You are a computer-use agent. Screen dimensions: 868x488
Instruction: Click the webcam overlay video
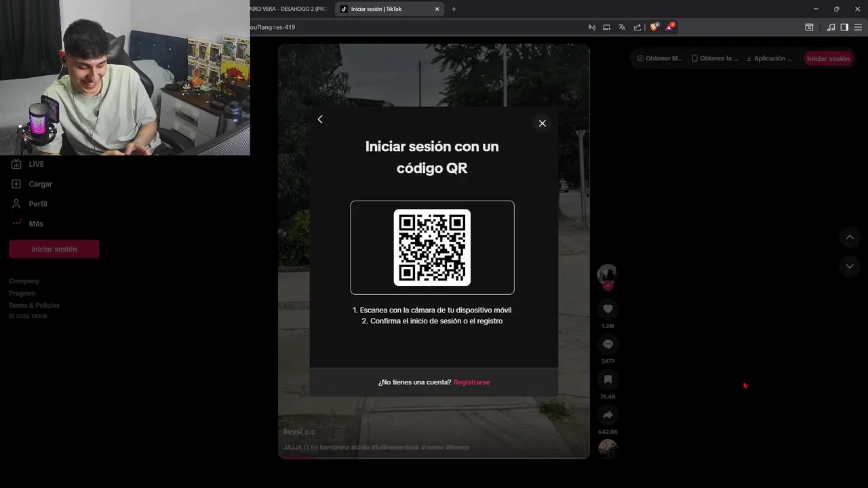pos(125,77)
